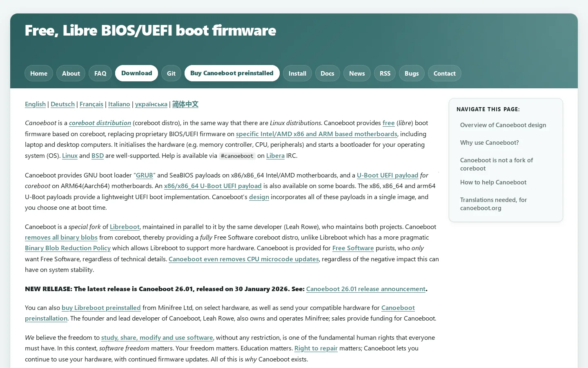Click 'buy Libreboot preinstalled' link
This screenshot has width=588, height=368.
coord(101,308)
